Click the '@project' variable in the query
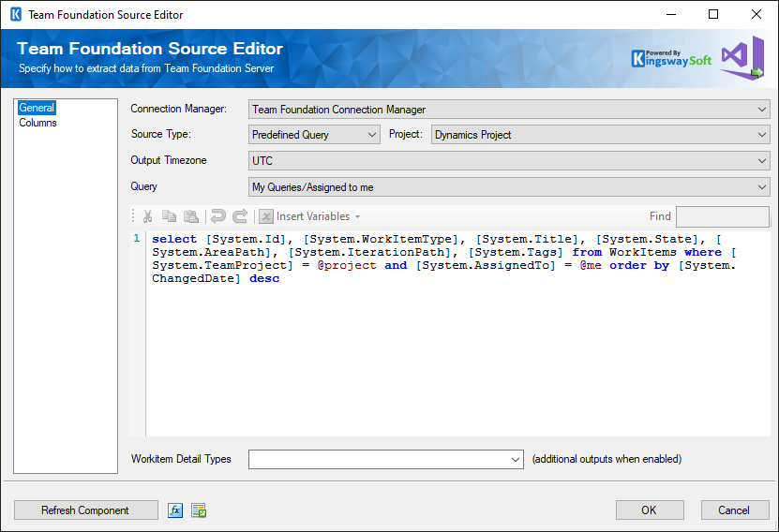Viewport: 779px width, 532px height. point(347,265)
